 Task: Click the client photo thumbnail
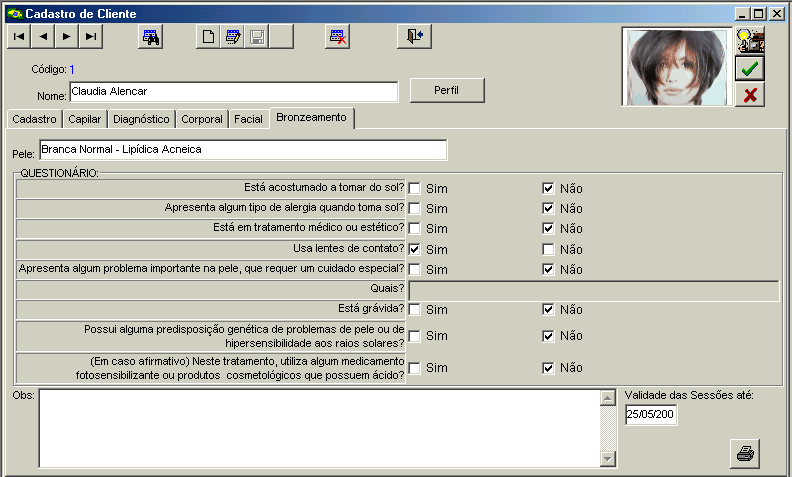[x=676, y=68]
